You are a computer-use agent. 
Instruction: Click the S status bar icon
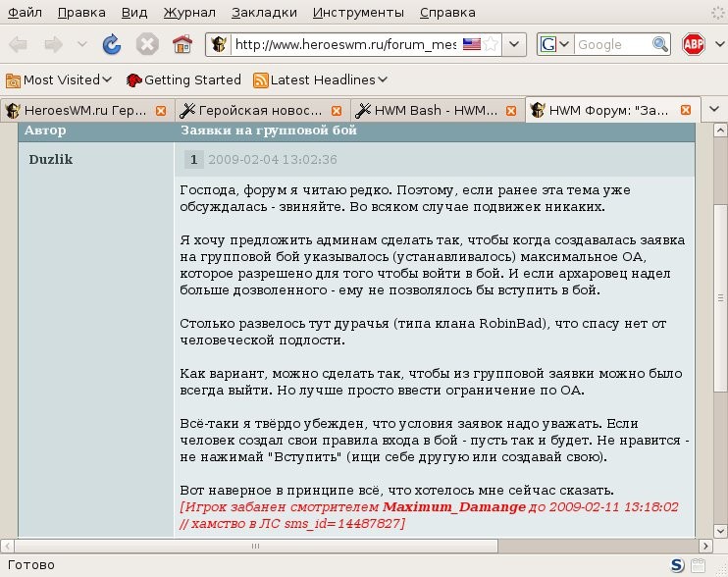coord(677,565)
